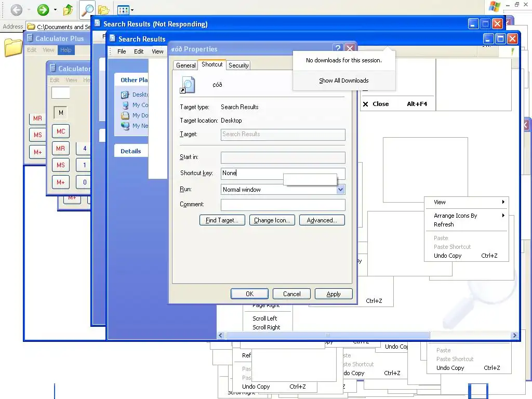Click My Network Places icon in Other Places
Screen dimensions: 532x399
pos(125,126)
